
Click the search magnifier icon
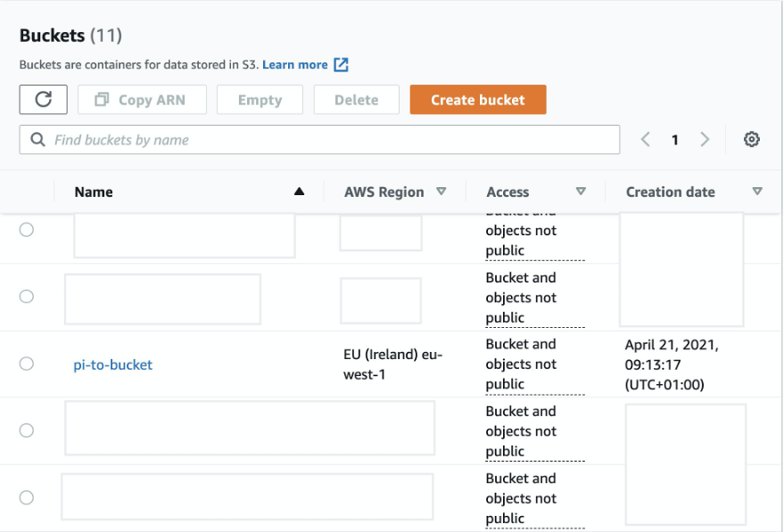[x=38, y=140]
